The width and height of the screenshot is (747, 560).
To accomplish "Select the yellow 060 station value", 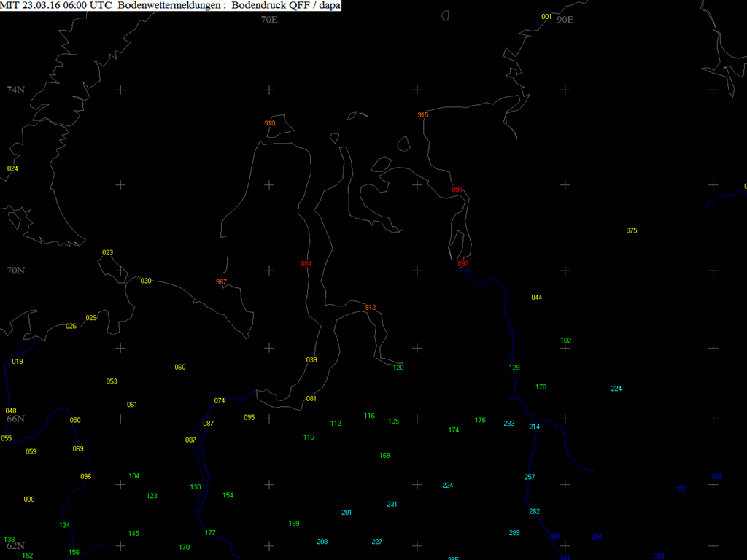I will pyautogui.click(x=180, y=367).
